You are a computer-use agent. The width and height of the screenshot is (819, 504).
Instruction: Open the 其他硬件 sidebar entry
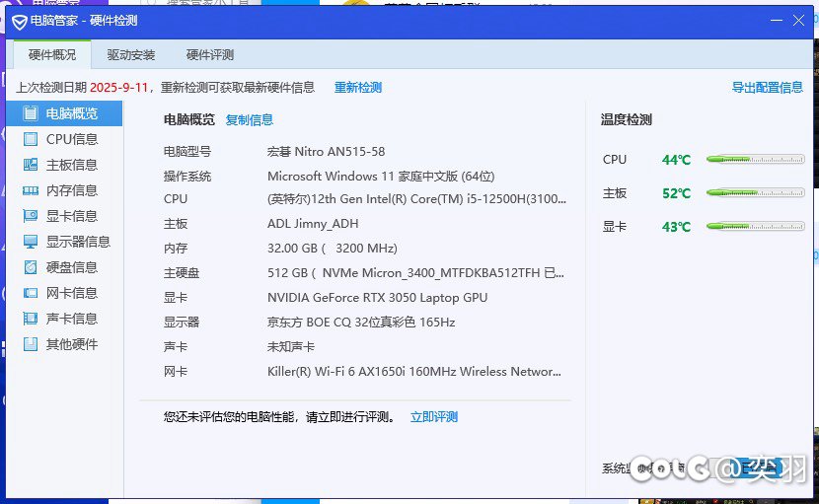pos(71,344)
